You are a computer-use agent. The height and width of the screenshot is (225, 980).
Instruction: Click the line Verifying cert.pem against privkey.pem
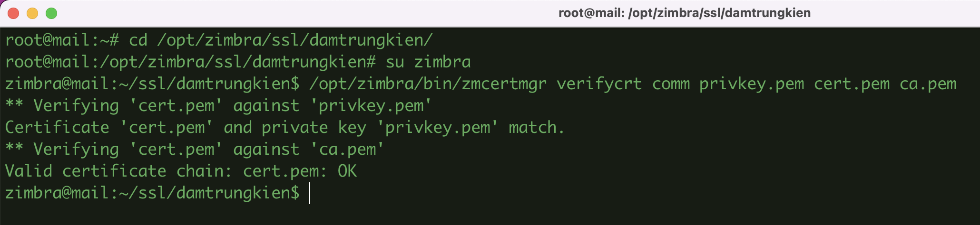tap(218, 106)
